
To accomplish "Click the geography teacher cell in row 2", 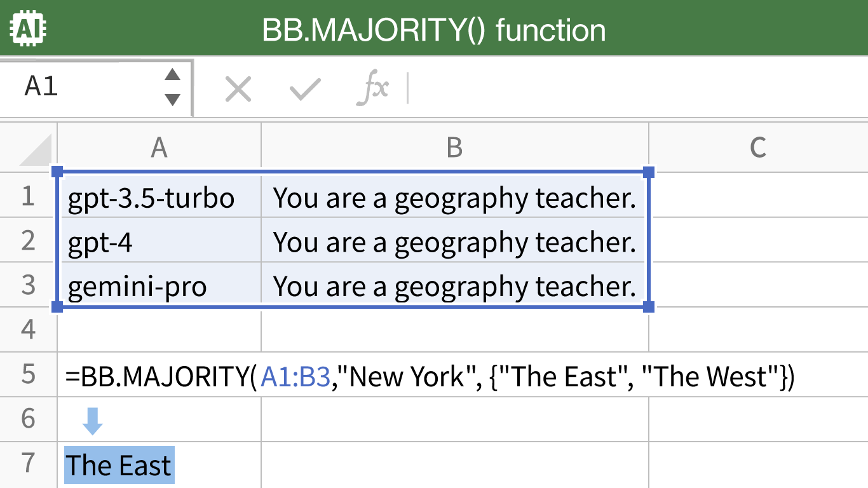I will click(455, 240).
